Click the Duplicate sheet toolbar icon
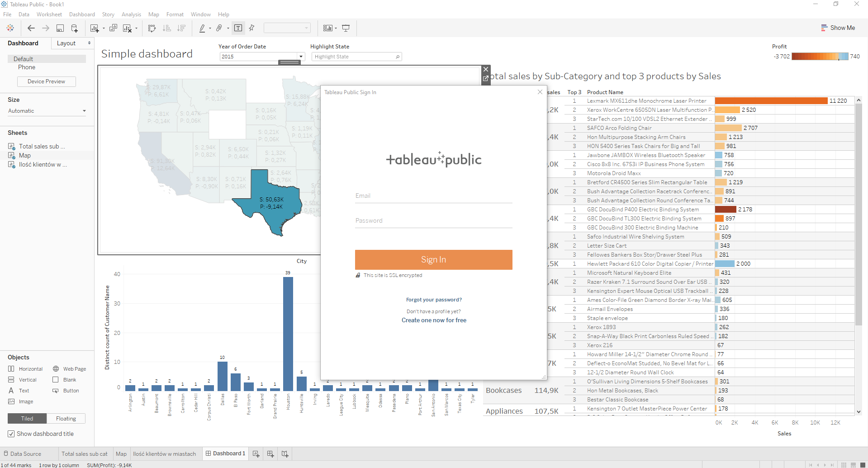868x468 pixels. 113,28
